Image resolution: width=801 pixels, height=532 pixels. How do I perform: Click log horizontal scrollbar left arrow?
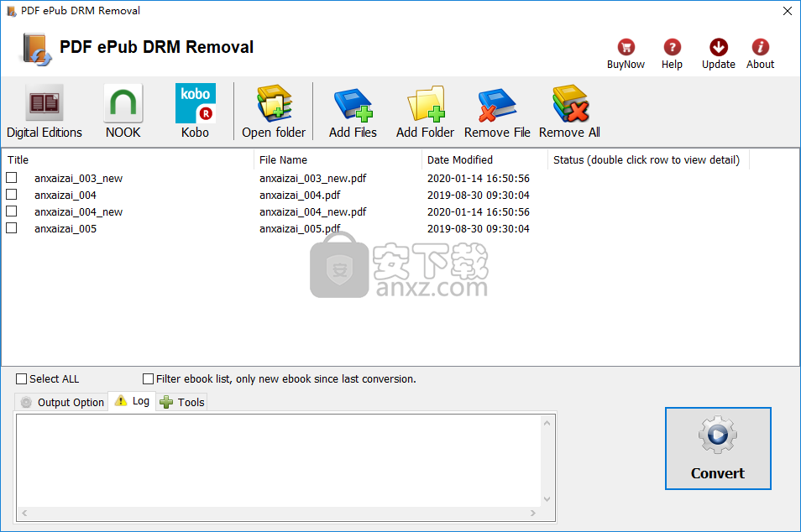point(24,513)
